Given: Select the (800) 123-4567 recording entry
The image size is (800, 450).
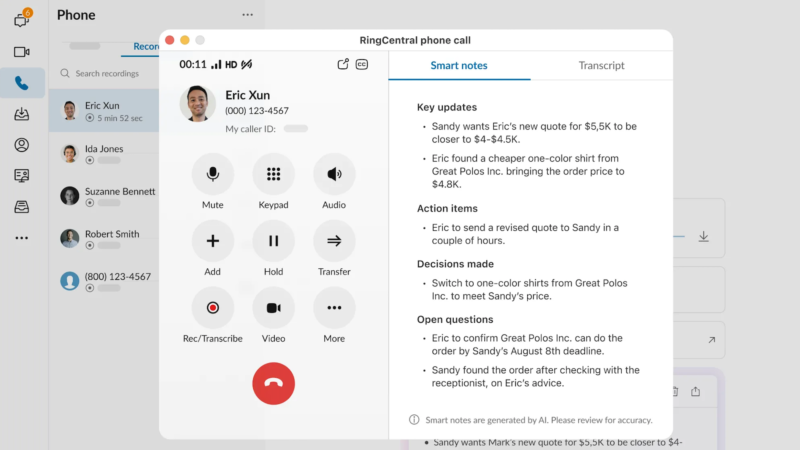Looking at the screenshot, I should tap(104, 281).
